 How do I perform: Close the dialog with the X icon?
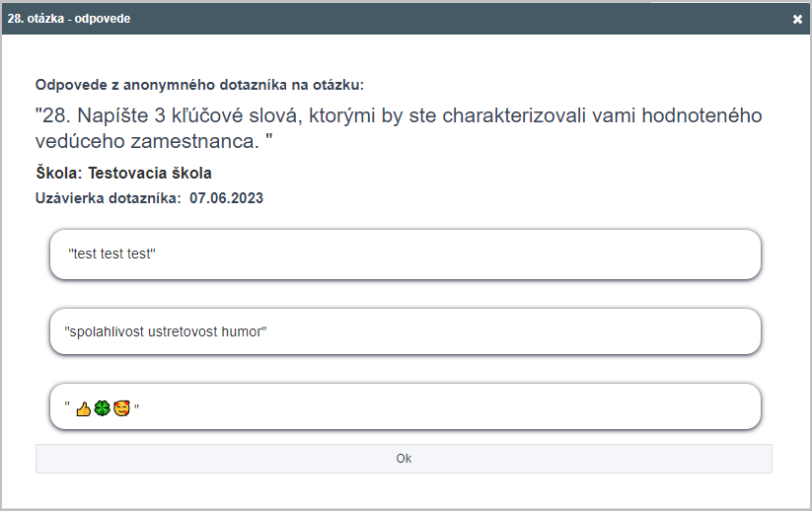[797, 19]
